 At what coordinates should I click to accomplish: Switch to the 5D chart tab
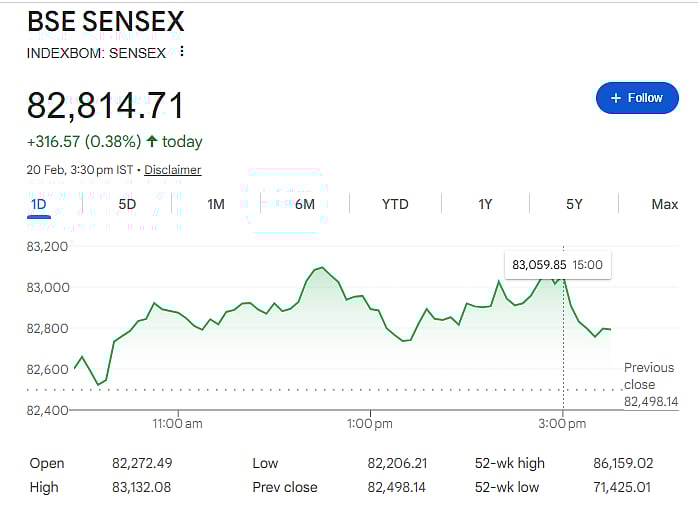[x=127, y=204]
